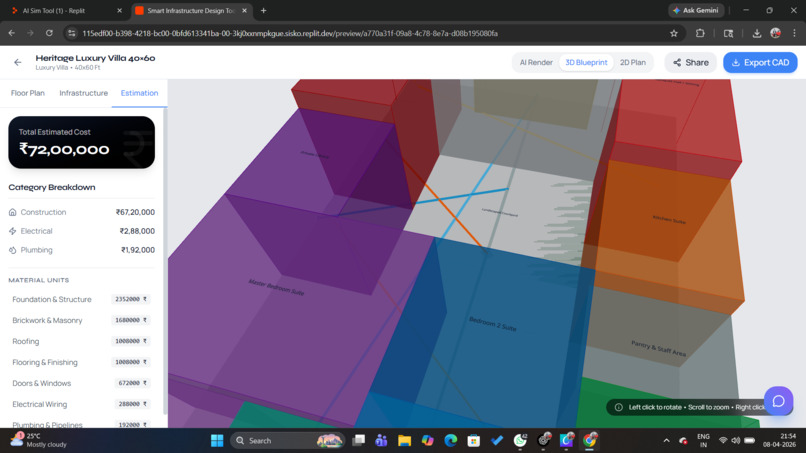Image resolution: width=806 pixels, height=453 pixels.
Task: Open Microsoft Teams from taskbar
Action: [381, 441]
